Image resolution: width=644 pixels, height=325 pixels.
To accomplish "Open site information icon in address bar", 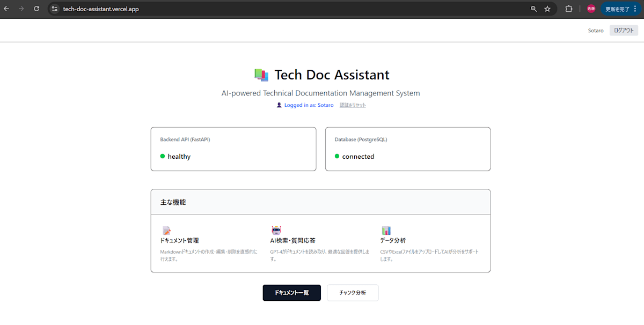I will click(x=54, y=9).
